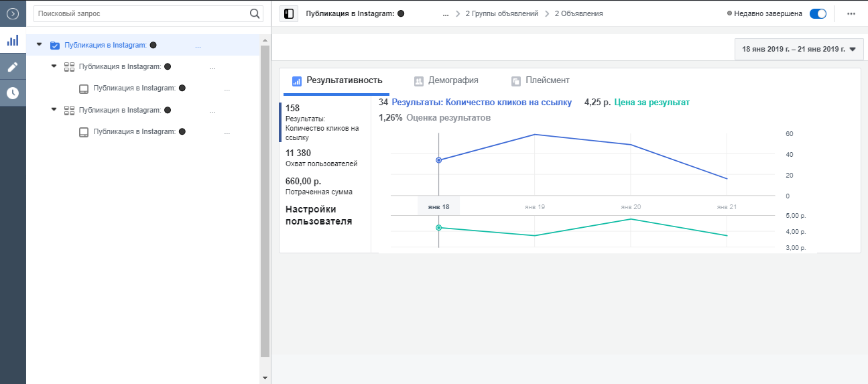Viewport: 868px width, 384px height.
Task: Open the three-dot more options menu at top right
Action: point(851,13)
